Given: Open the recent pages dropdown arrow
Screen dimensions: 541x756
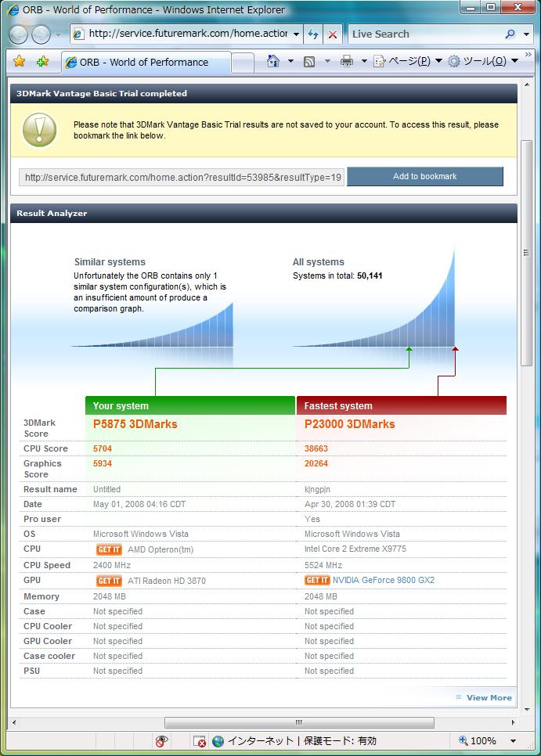Looking at the screenshot, I should click(x=59, y=34).
